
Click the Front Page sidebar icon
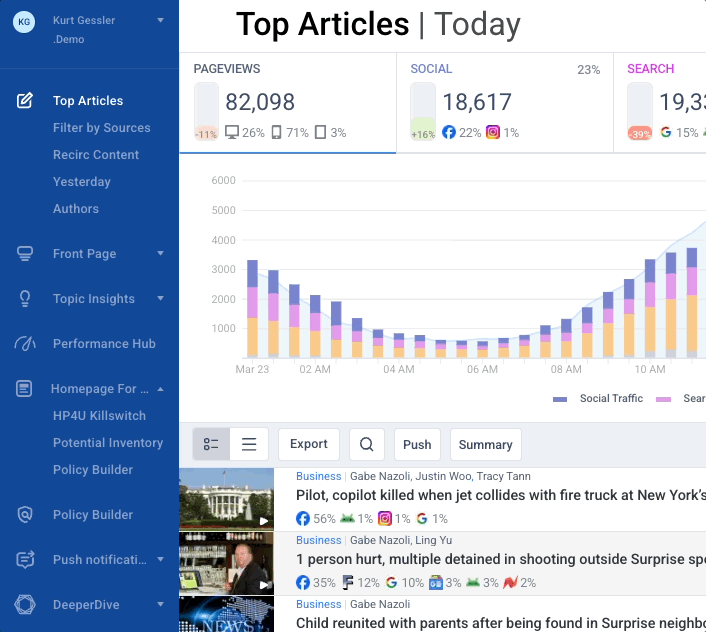click(x=26, y=254)
